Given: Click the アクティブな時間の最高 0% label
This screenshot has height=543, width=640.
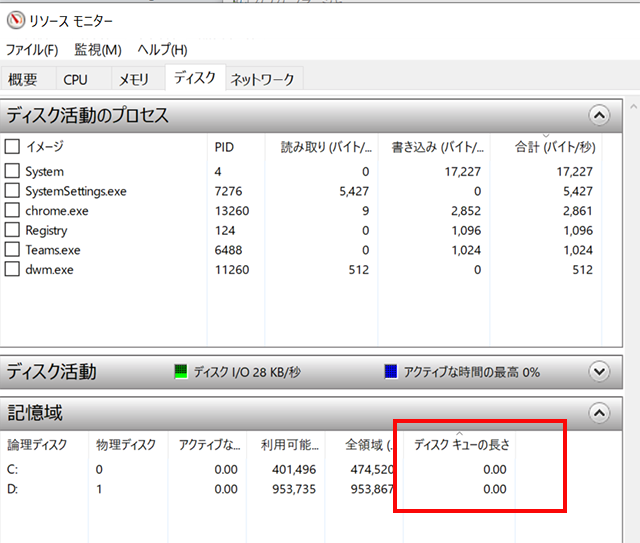Looking at the screenshot, I should click(472, 372).
